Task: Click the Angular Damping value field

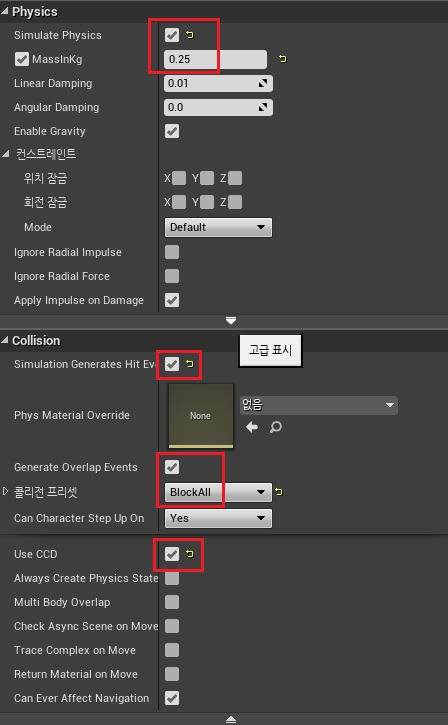Action: 218,107
